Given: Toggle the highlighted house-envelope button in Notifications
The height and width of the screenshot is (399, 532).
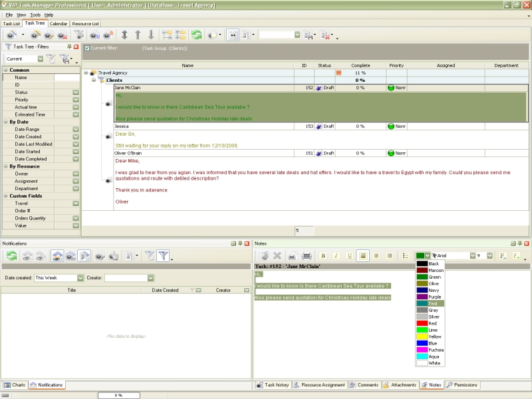Looking at the screenshot, I should (x=57, y=255).
